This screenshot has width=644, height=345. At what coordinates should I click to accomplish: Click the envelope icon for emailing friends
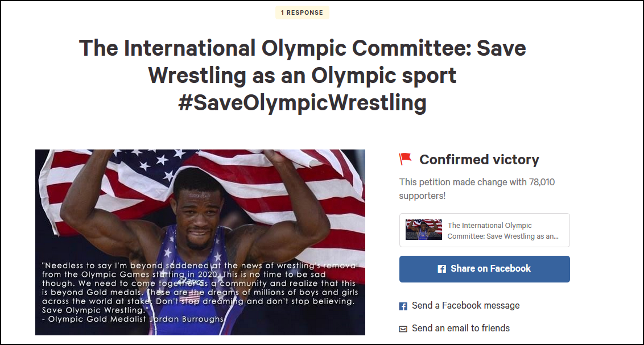click(403, 329)
